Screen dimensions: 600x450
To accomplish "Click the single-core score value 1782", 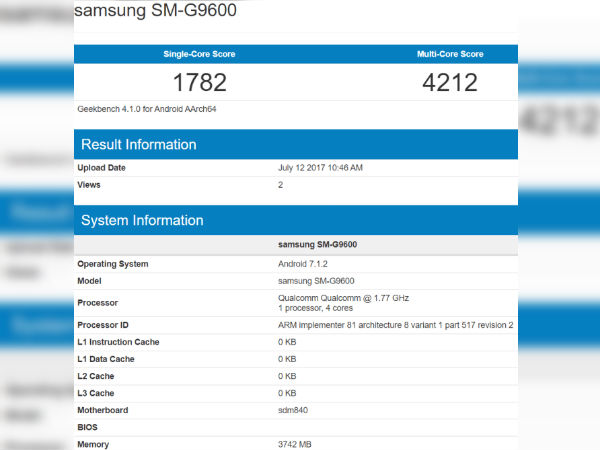I will [200, 82].
